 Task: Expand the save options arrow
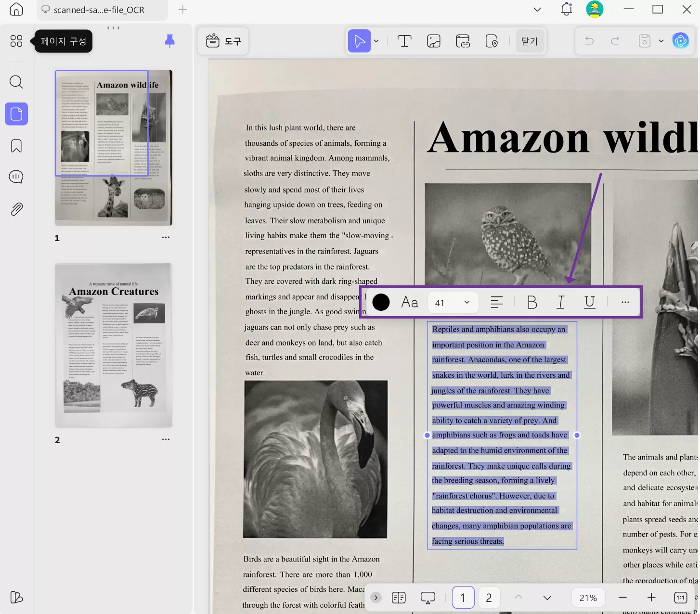pos(661,41)
